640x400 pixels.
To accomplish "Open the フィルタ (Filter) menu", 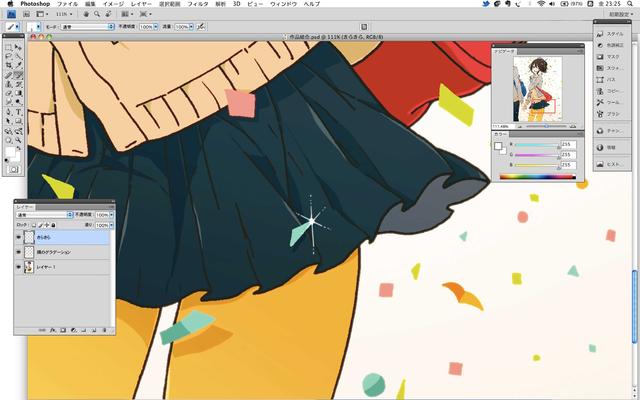I will point(198,5).
